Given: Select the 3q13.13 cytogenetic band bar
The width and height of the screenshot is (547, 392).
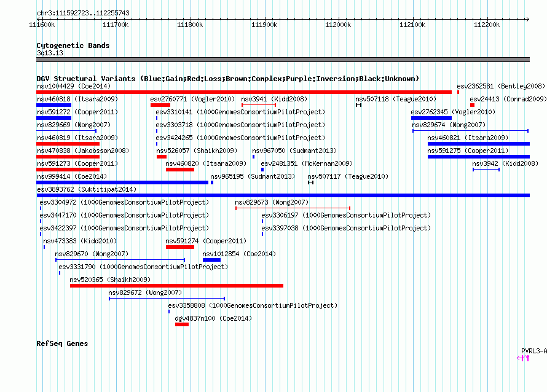Looking at the screenshot, I should coord(283,60).
